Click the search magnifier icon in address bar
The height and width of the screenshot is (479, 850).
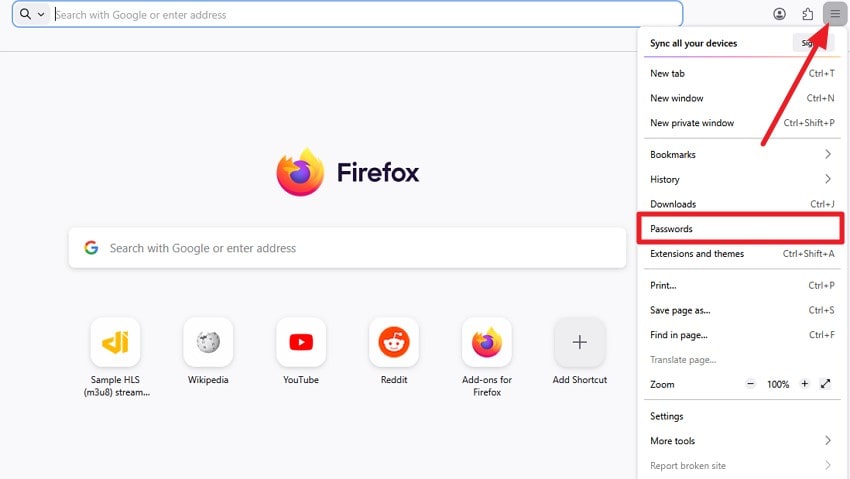pos(25,14)
